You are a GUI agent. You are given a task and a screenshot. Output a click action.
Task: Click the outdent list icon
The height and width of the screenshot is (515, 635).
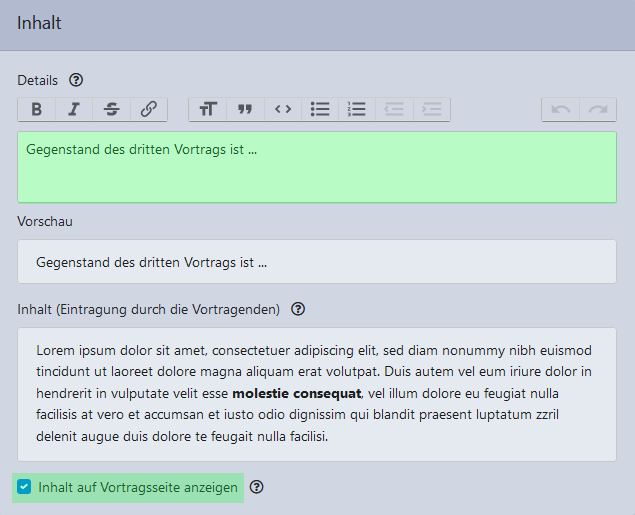[394, 109]
